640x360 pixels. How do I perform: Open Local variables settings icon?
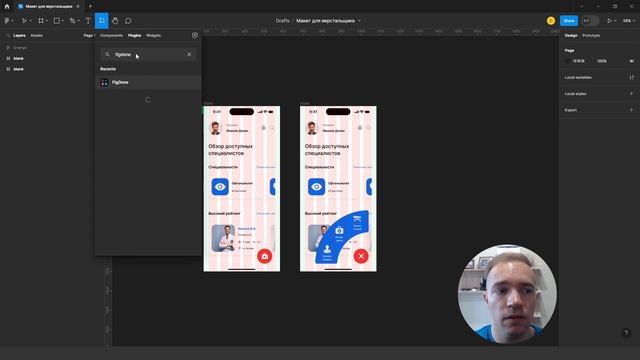click(x=631, y=77)
